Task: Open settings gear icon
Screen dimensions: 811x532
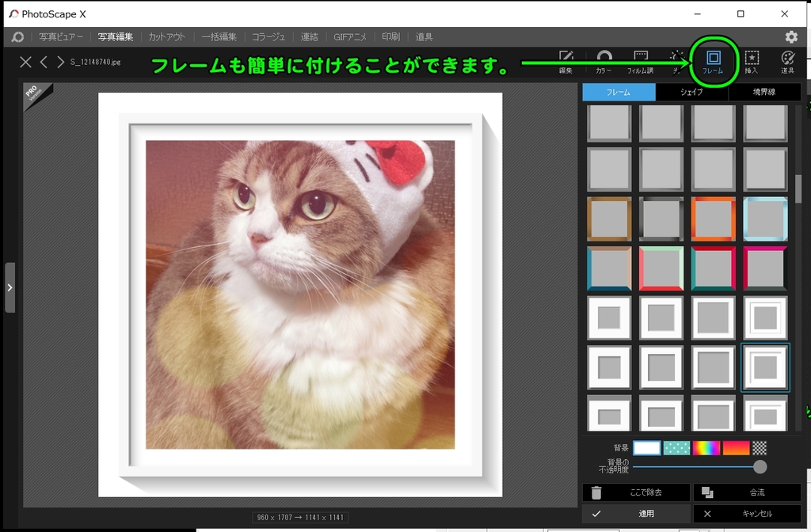Action: click(791, 36)
